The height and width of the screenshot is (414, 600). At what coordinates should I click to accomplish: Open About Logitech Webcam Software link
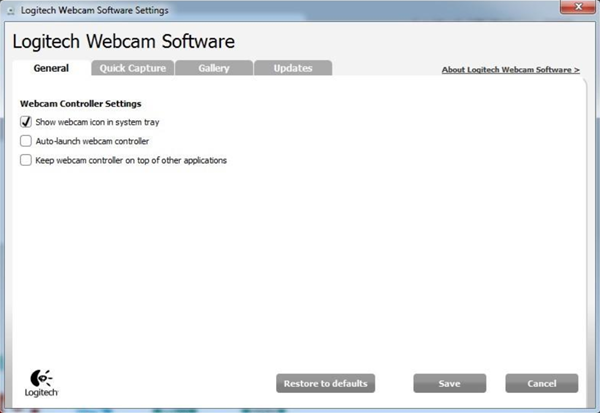coord(510,70)
